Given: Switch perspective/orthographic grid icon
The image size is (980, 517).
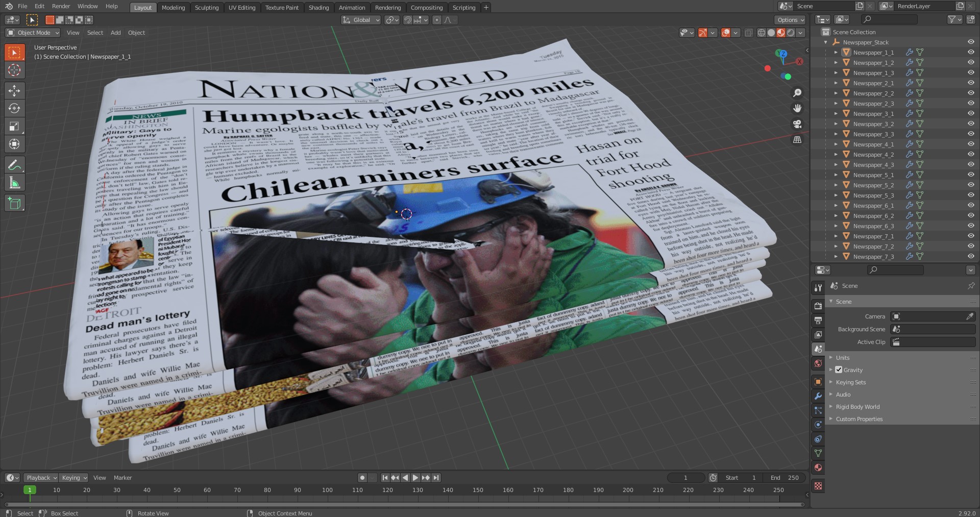Looking at the screenshot, I should click(797, 140).
